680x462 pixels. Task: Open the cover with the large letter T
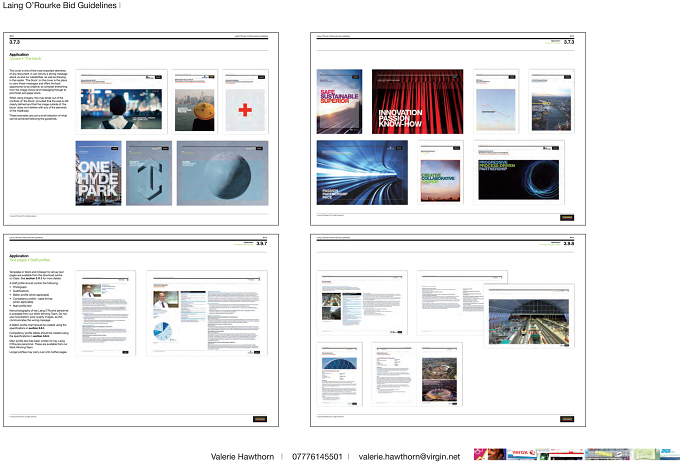tap(149, 173)
